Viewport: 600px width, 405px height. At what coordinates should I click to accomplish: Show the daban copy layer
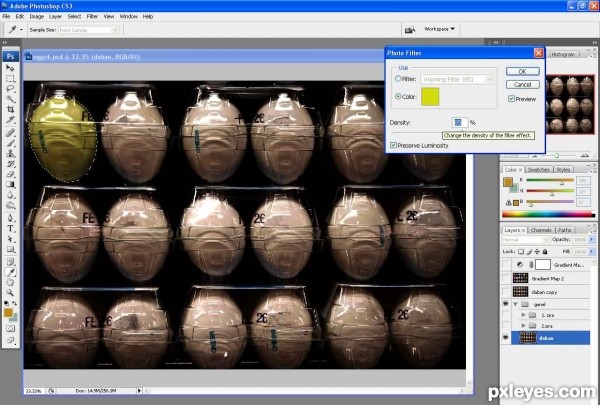(506, 292)
